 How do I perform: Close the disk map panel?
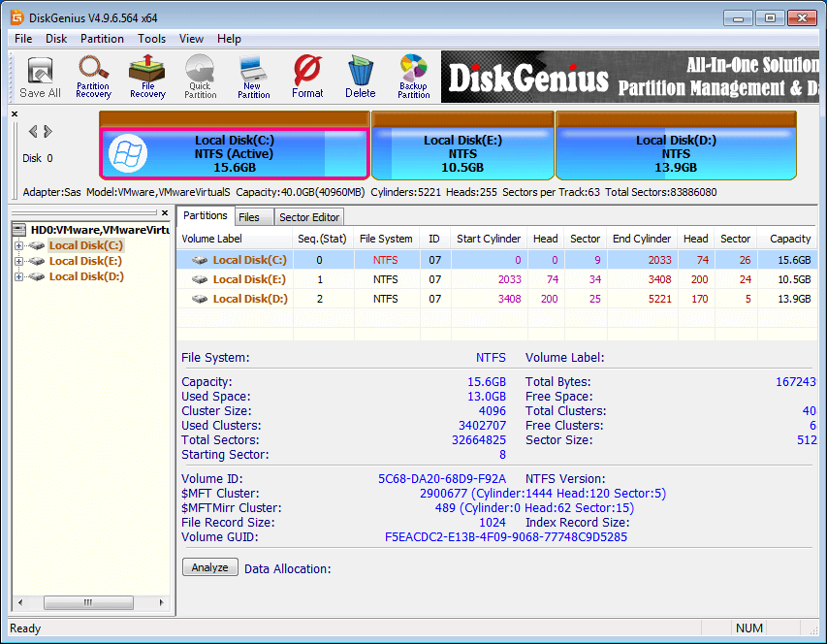click(15, 113)
